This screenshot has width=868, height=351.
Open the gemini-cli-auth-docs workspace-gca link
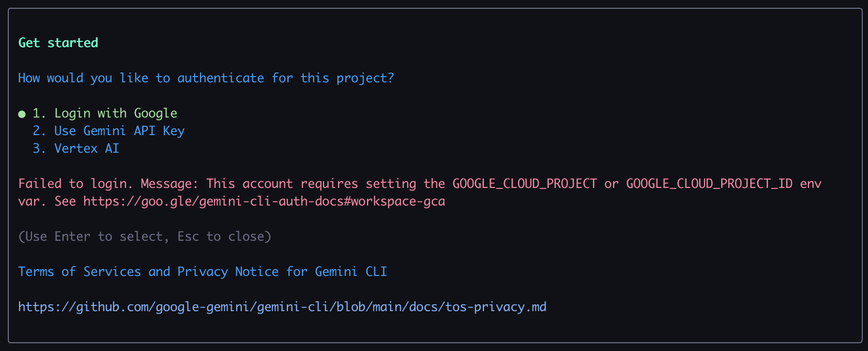coord(264,201)
